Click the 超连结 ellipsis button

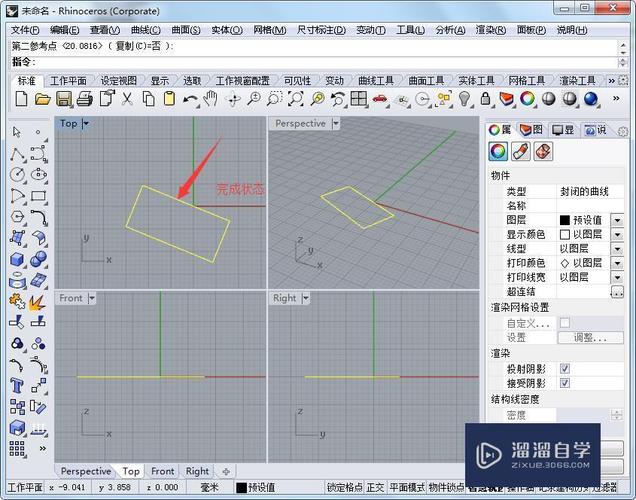(617, 292)
